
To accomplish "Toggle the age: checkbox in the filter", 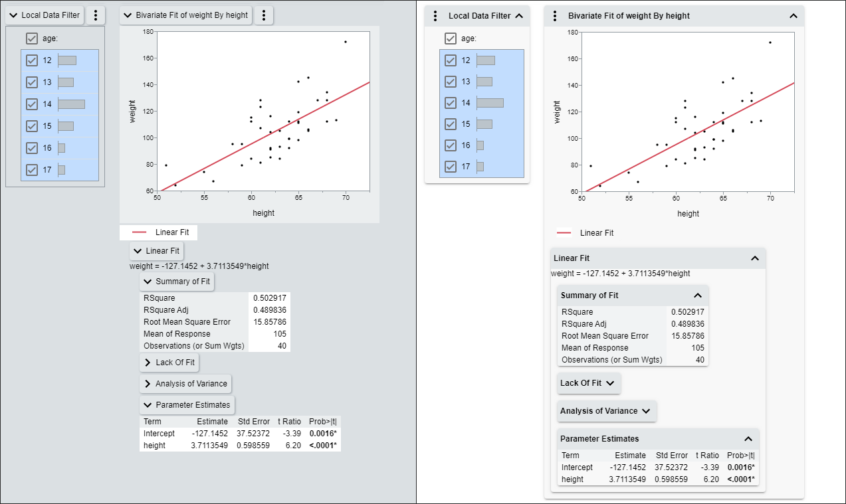I will [x=31, y=38].
